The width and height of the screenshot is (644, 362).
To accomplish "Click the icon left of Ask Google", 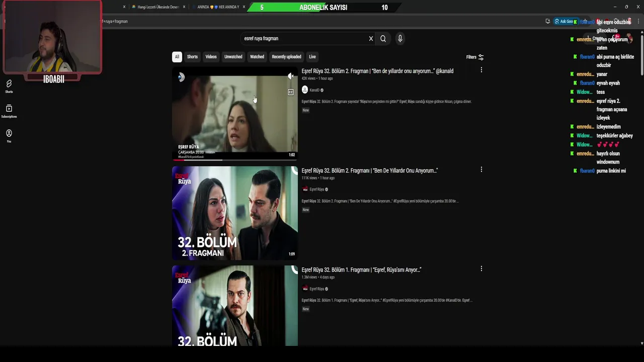I will [547, 21].
